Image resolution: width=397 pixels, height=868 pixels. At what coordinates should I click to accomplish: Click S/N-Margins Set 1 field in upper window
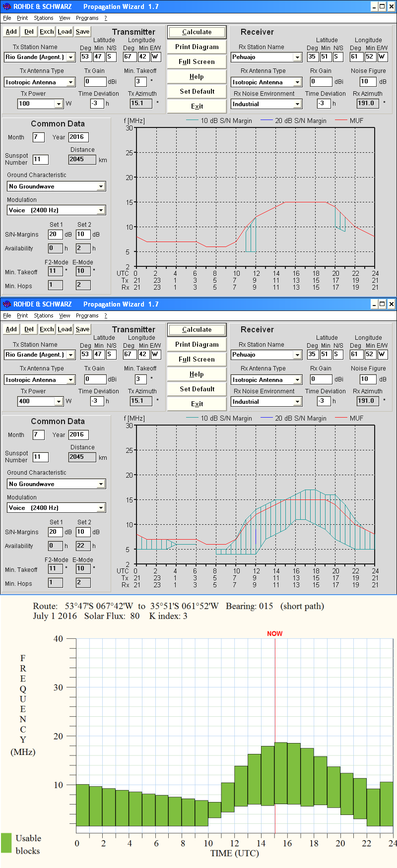[55, 235]
